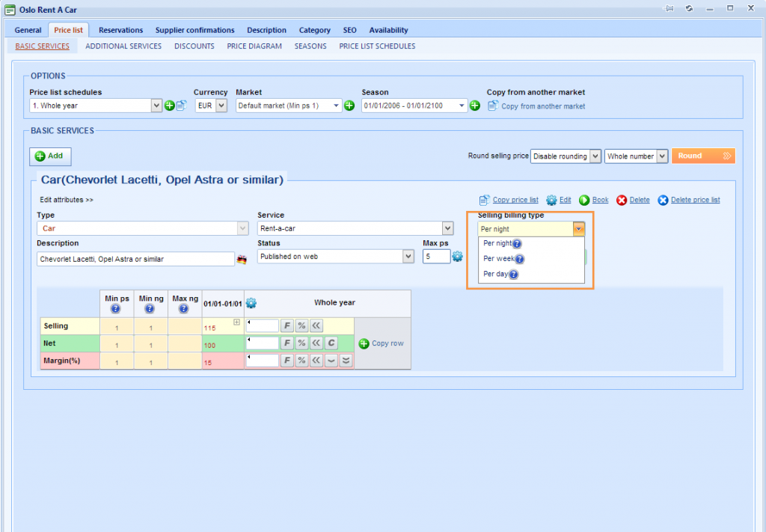
Task: Click the green plus beside Price list schedules
Action: tap(170, 105)
